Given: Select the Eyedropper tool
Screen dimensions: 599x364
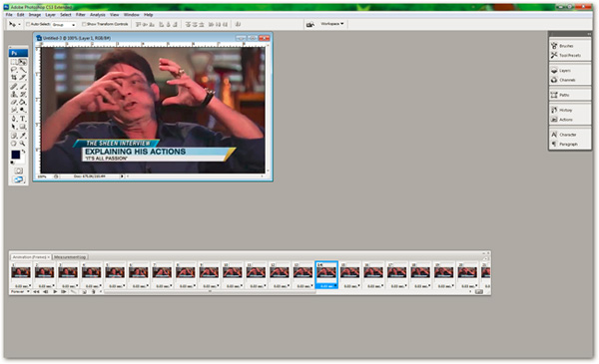Looking at the screenshot, I should 23,136.
